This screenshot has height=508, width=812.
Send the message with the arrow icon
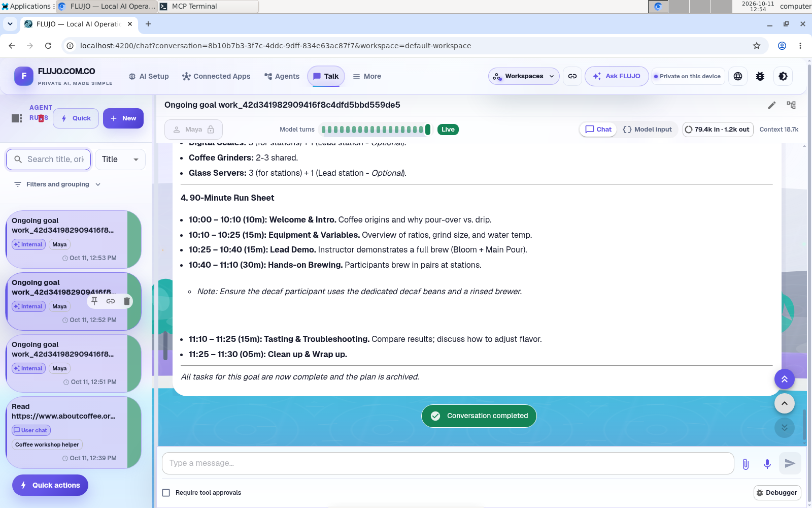coord(790,463)
